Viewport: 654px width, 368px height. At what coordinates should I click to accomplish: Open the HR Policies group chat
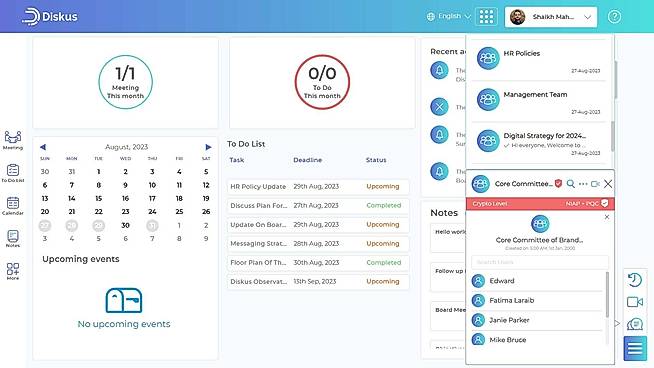[539, 60]
